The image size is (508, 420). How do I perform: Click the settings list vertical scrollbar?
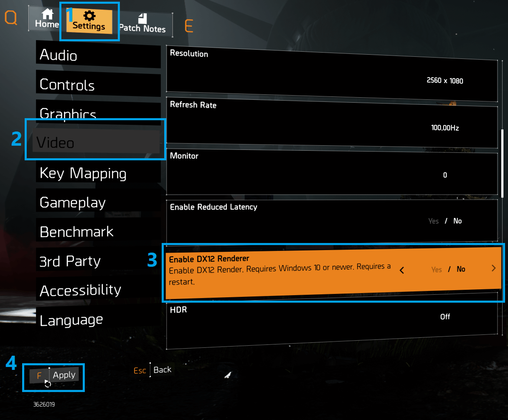tap(503, 163)
